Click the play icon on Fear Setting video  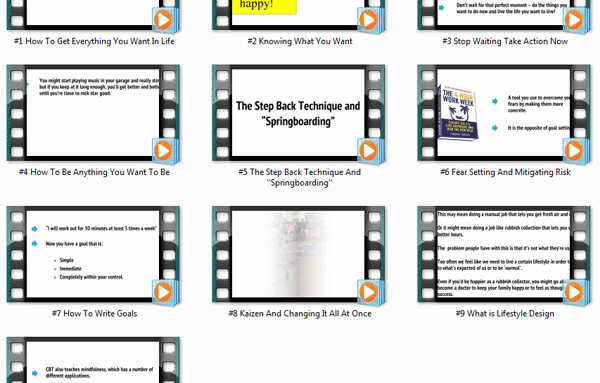(x=574, y=151)
